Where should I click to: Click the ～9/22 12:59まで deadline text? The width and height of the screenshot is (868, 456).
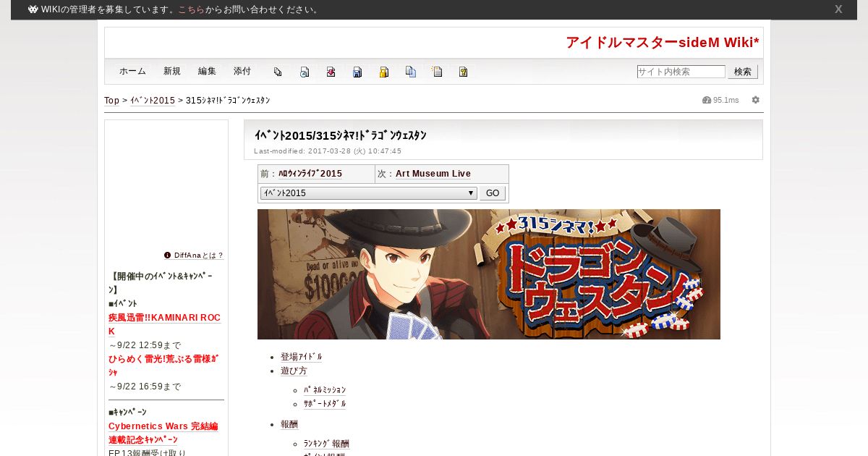pyautogui.click(x=145, y=345)
